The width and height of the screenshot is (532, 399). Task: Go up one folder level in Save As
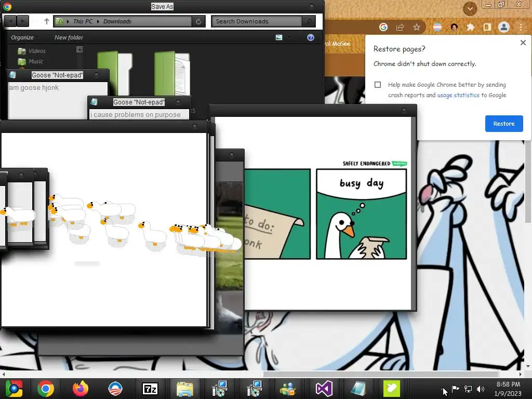pyautogui.click(x=46, y=21)
